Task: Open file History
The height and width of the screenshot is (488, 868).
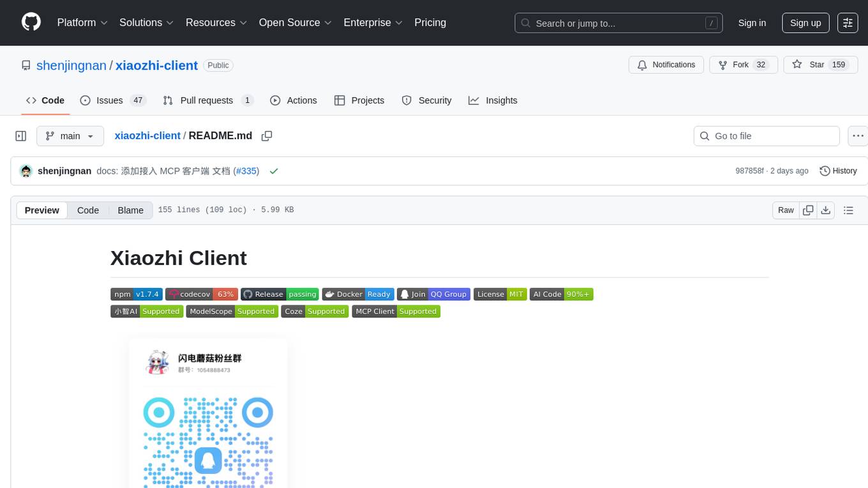Action: pos(838,171)
